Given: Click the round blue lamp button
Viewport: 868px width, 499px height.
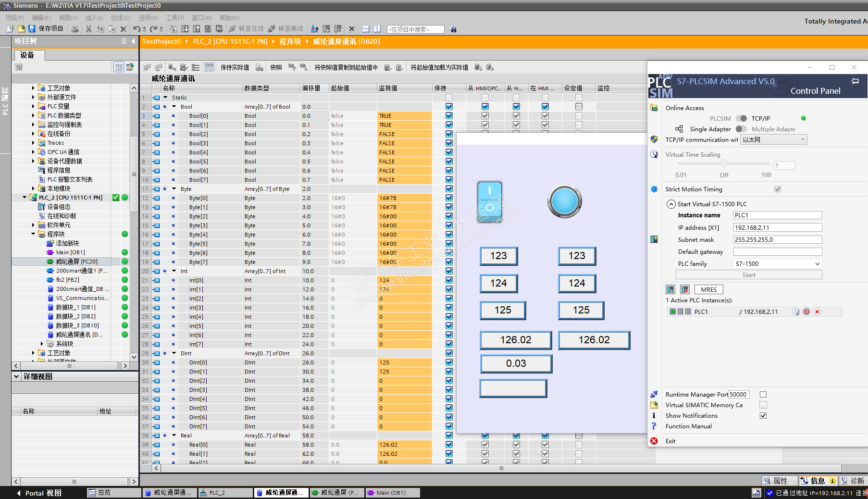Looking at the screenshot, I should (x=565, y=201).
